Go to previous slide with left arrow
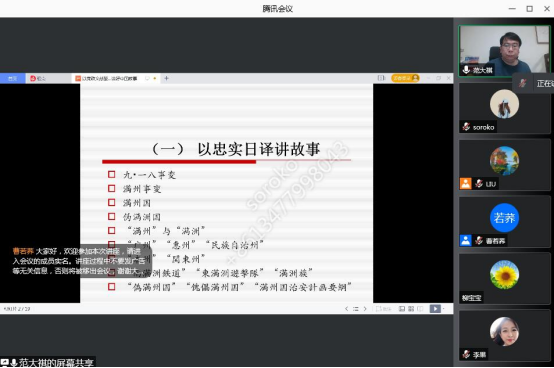Viewport: 554px width, 368px height. (x=346, y=309)
